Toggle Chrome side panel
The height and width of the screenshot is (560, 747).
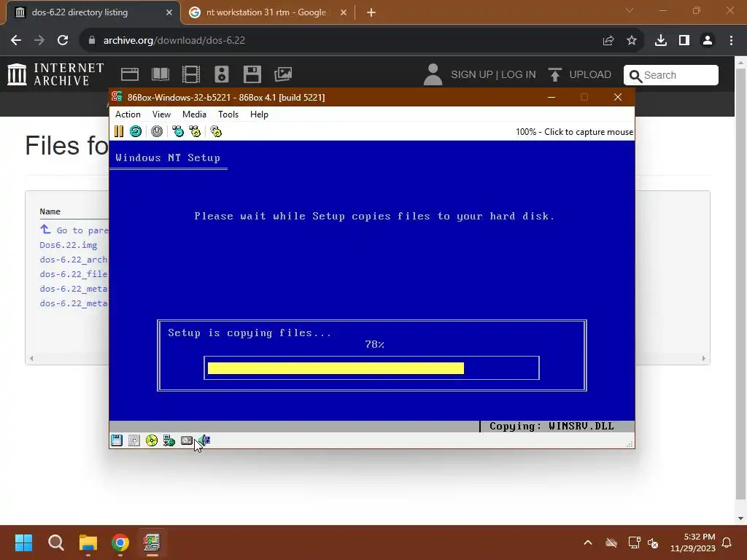[684, 41]
